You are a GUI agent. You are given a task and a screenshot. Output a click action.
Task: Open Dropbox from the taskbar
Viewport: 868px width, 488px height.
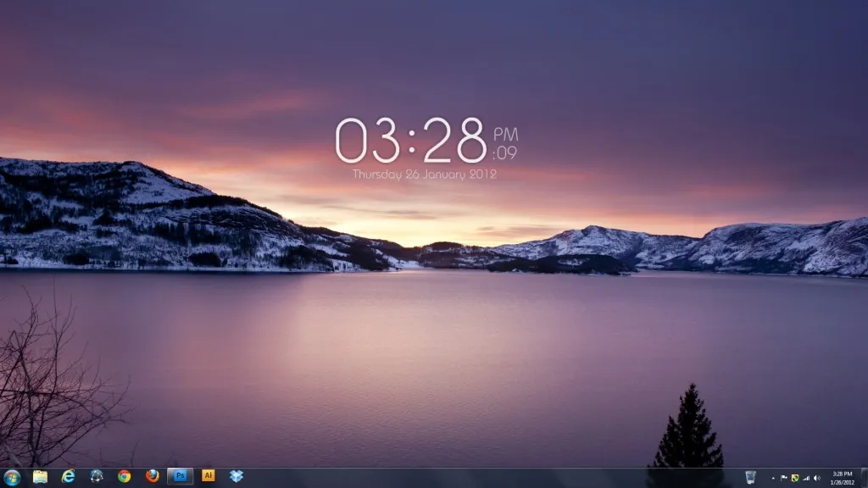[236, 476]
